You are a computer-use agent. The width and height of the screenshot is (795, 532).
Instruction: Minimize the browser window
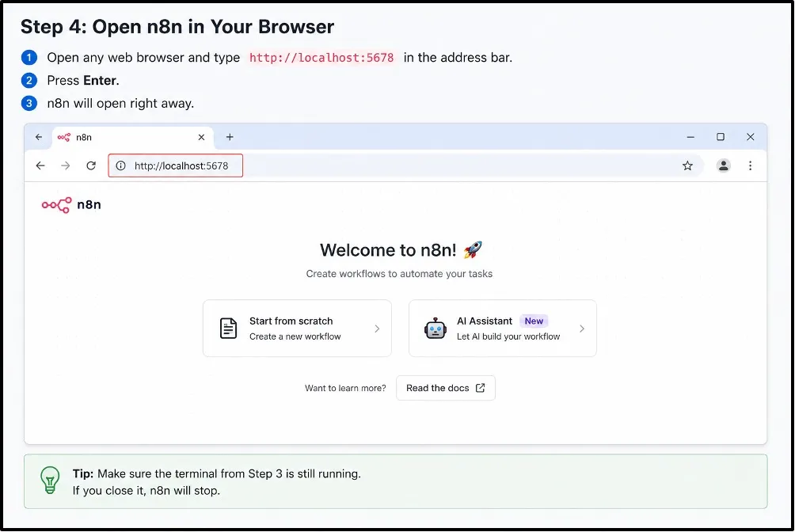(x=690, y=137)
